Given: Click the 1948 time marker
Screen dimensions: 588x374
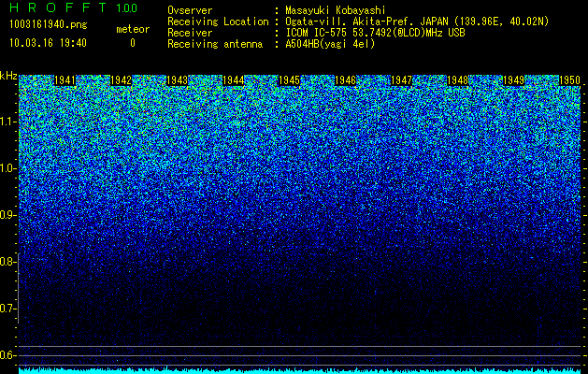Looking at the screenshot, I should pyautogui.click(x=457, y=80).
